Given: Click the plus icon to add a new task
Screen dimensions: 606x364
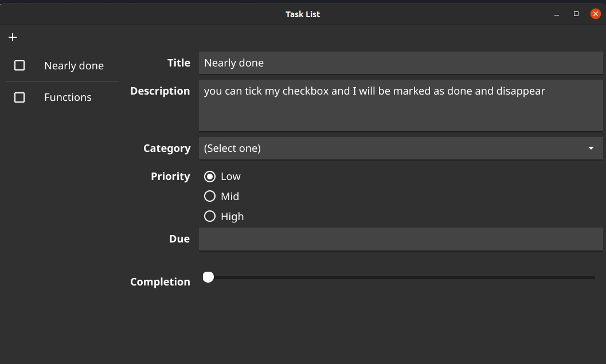Looking at the screenshot, I should 13,37.
